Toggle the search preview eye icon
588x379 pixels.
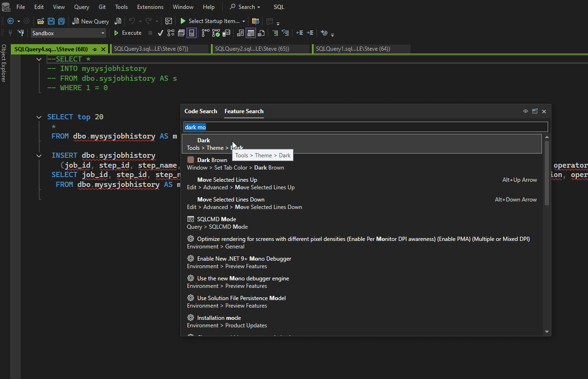point(526,111)
